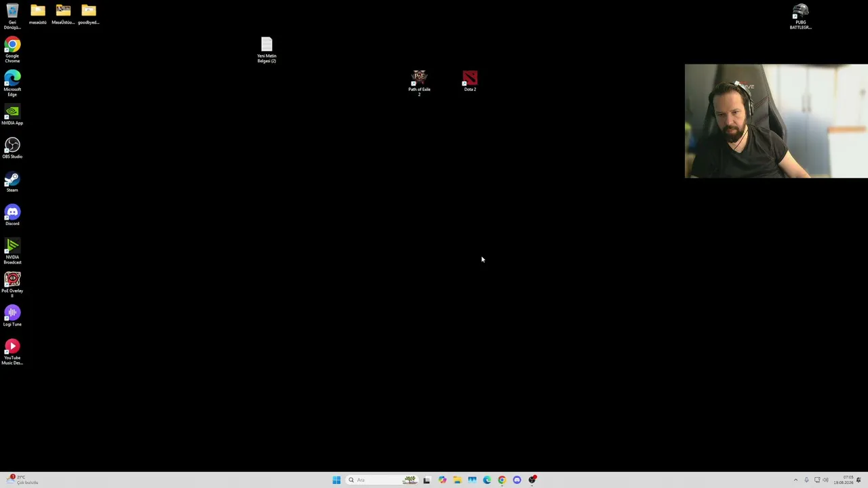
Task: Select the YouTube Music Desktop shortcut
Action: (12, 352)
